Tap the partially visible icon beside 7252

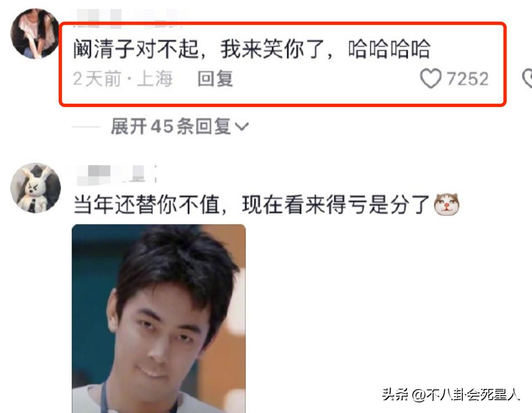pyautogui.click(x=527, y=79)
